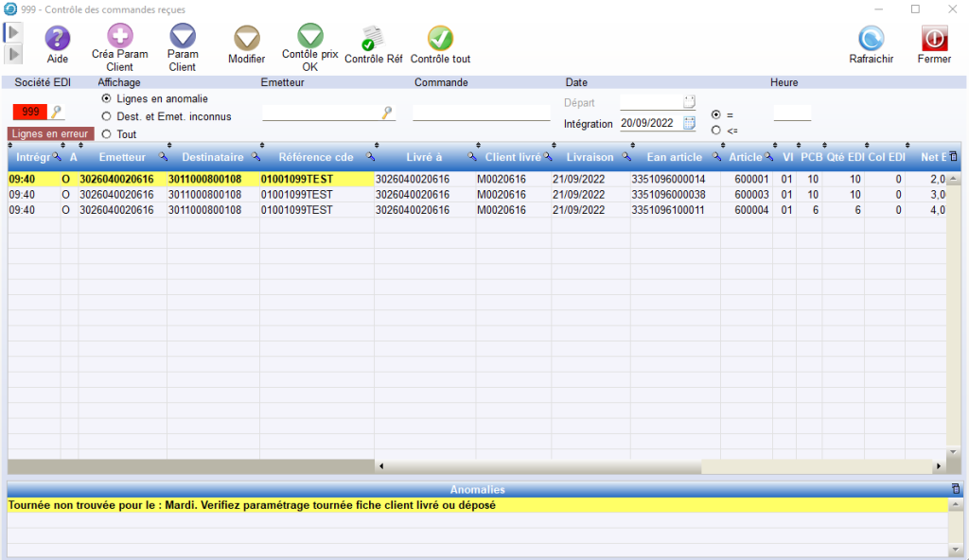Click the Commande input field
Image resolution: width=969 pixels, height=560 pixels.
click(481, 114)
